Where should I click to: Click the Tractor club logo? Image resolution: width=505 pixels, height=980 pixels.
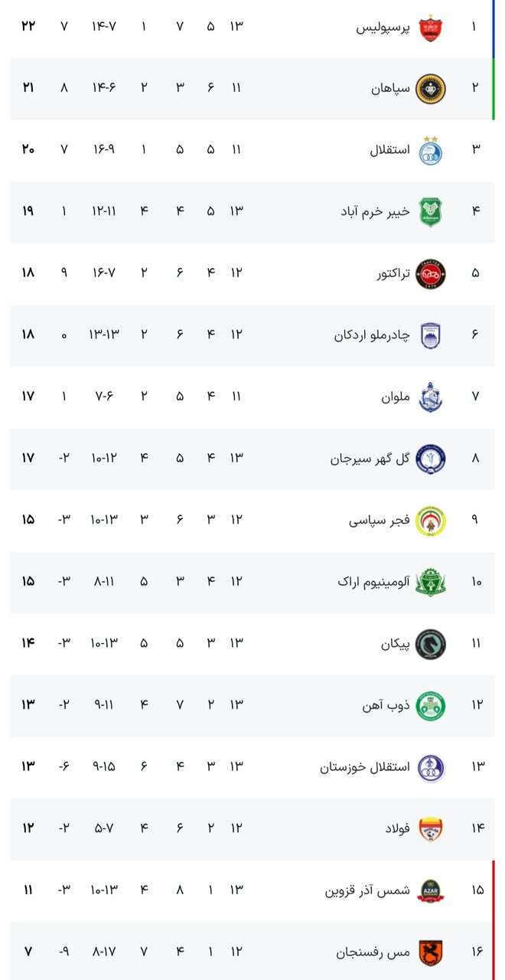(x=430, y=273)
